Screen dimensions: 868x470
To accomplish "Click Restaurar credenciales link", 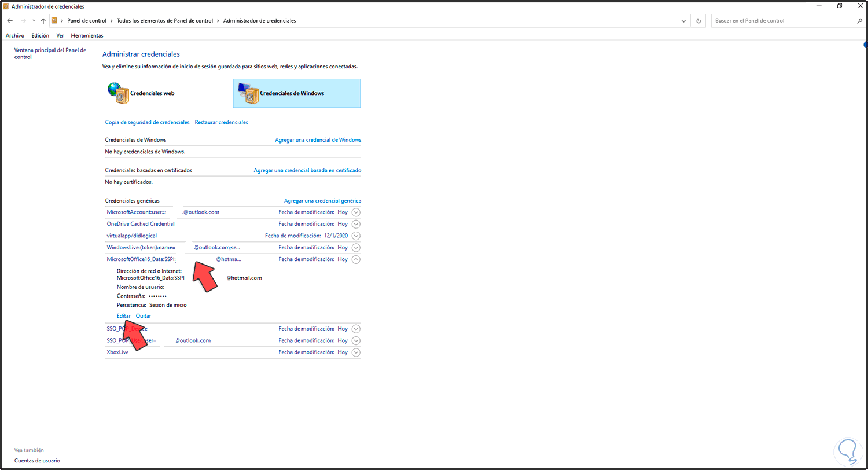I will [x=221, y=122].
